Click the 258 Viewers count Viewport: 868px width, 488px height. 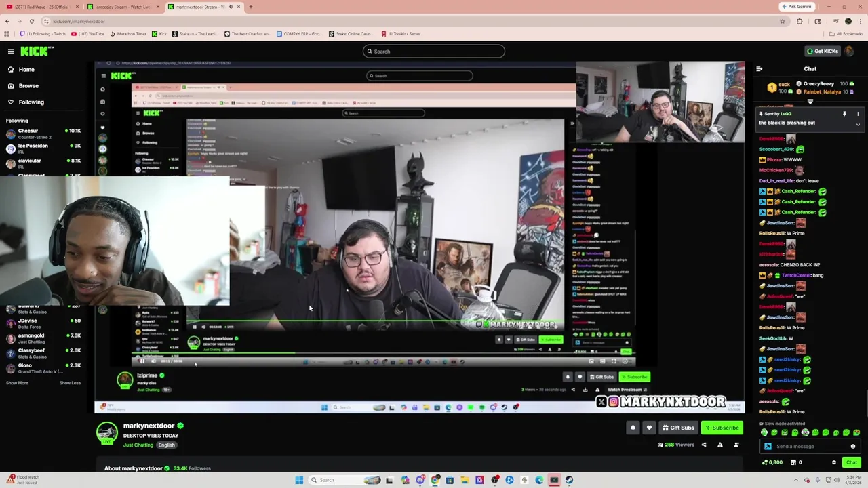point(676,445)
